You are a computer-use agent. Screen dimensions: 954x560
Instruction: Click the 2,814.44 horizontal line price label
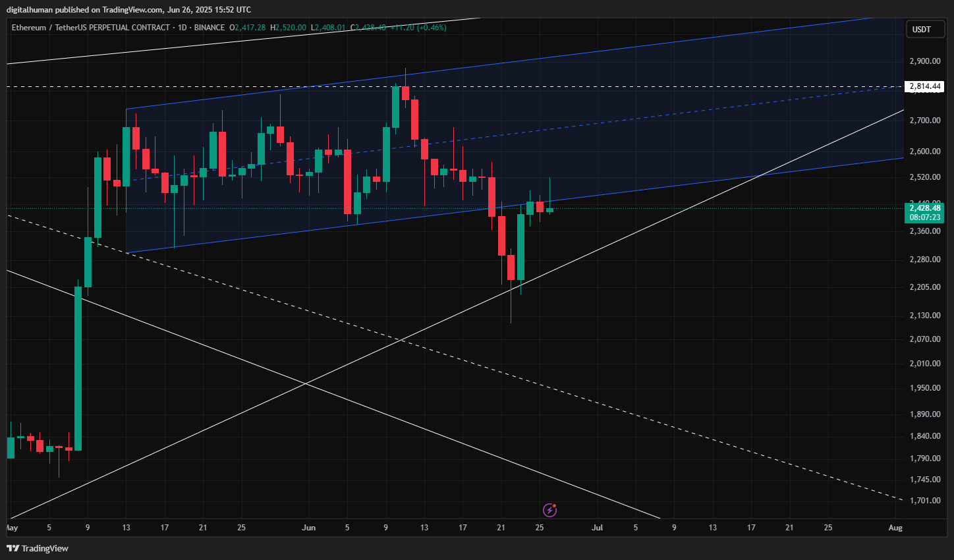coord(925,86)
